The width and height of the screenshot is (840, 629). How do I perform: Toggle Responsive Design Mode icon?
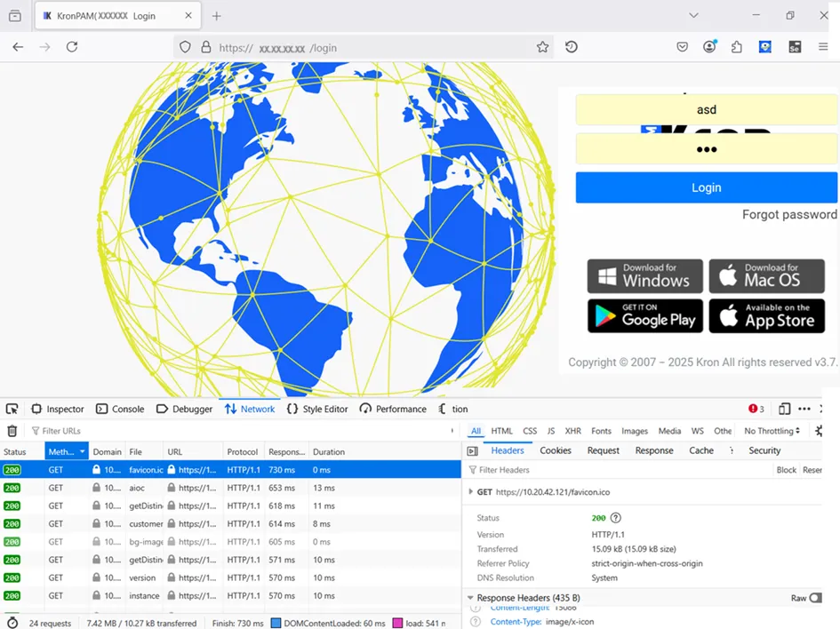pyautogui.click(x=784, y=409)
